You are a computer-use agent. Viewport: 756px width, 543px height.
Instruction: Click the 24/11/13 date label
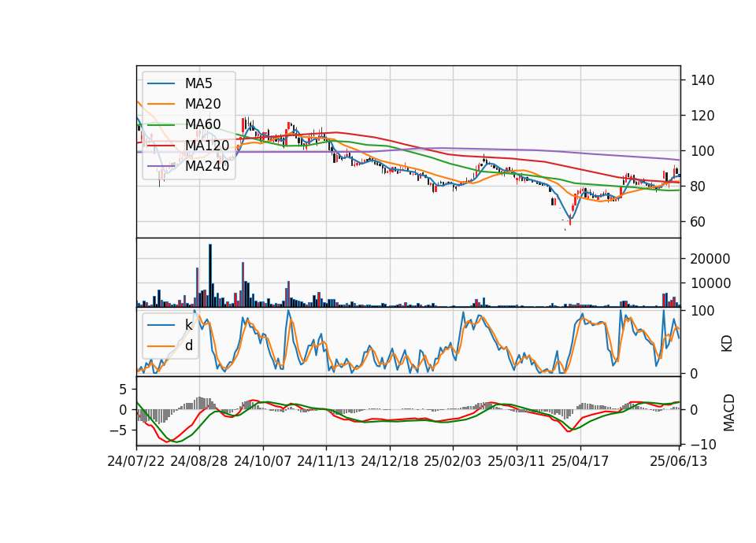point(326,461)
